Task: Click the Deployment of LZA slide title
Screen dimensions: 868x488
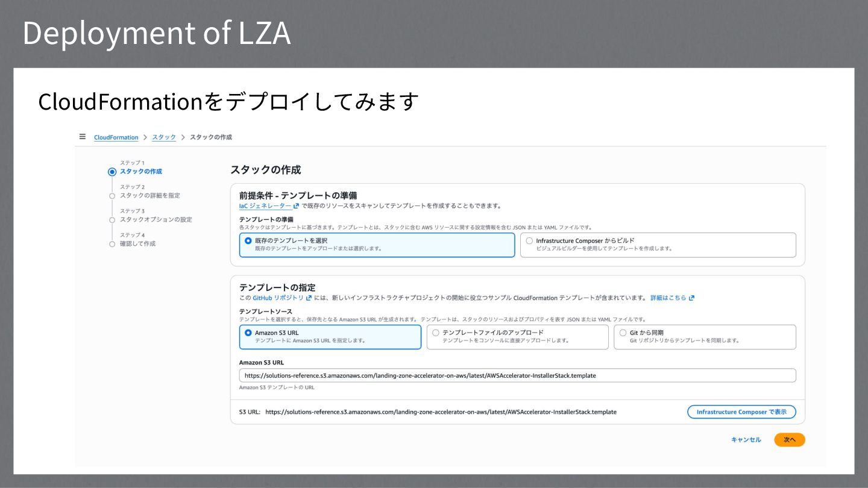Action: point(157,33)
